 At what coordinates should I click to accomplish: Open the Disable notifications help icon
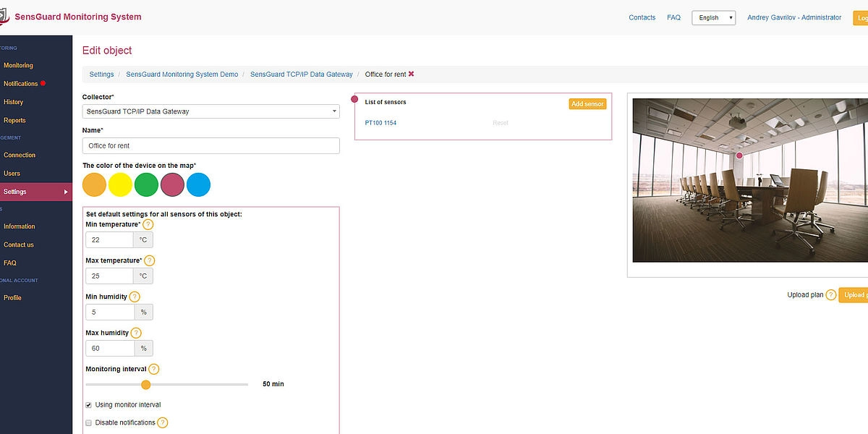(163, 422)
